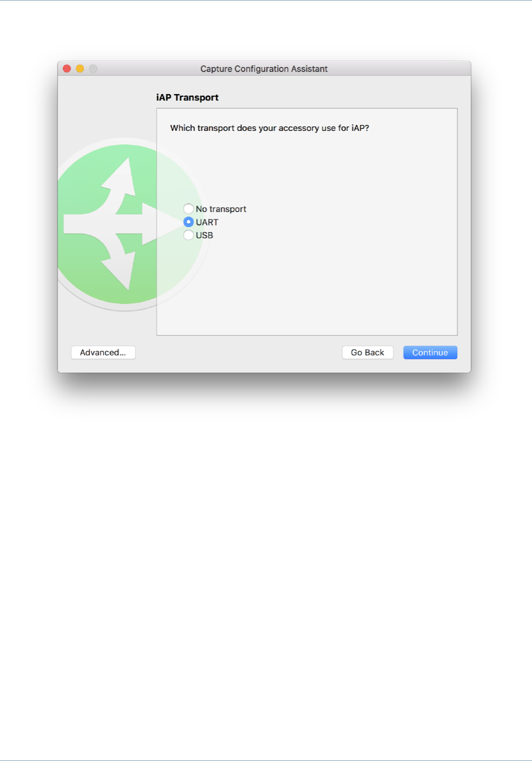
Task: Click the transport question text
Action: [269, 128]
